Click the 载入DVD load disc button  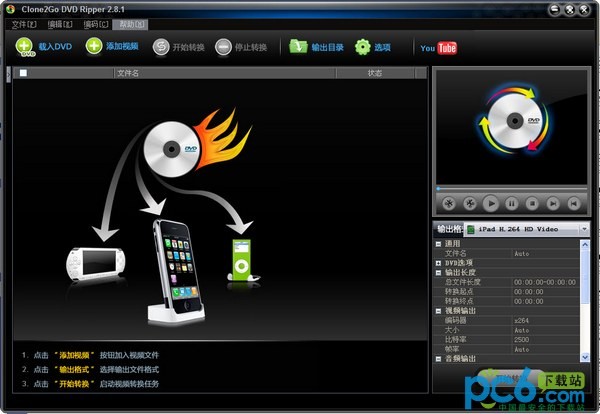pyautogui.click(x=44, y=47)
